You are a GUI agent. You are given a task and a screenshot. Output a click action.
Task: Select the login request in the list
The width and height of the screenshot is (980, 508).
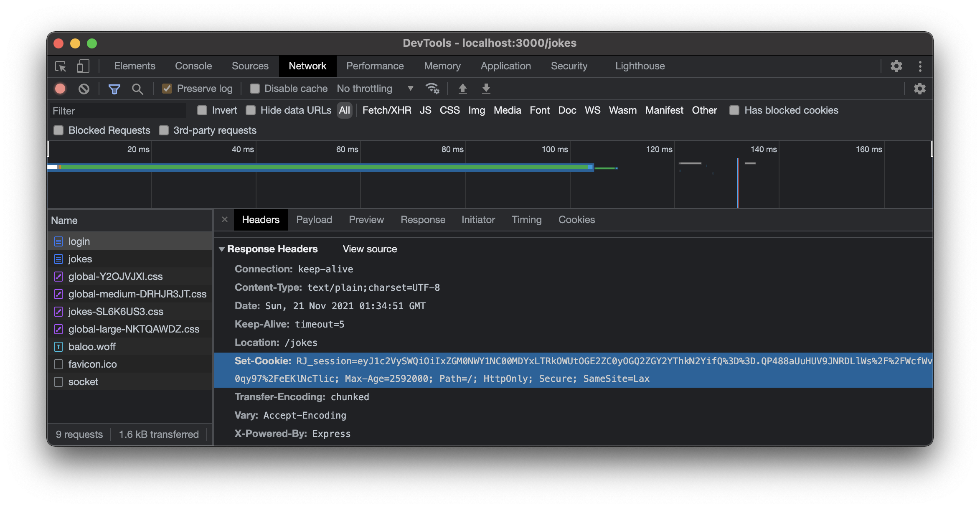pos(79,241)
